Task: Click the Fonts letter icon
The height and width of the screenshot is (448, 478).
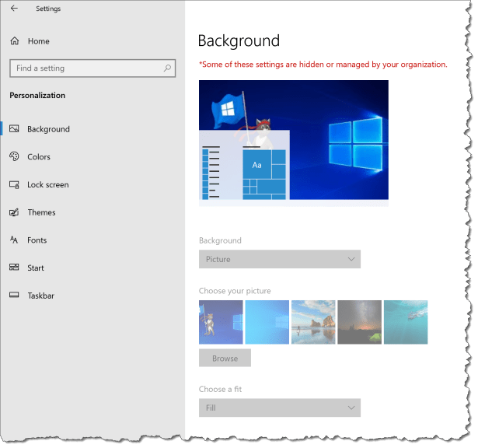Action: pyautogui.click(x=14, y=240)
